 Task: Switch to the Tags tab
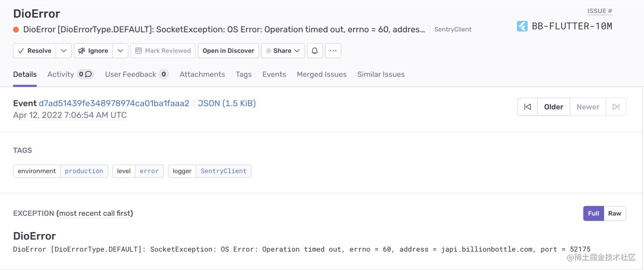coord(243,74)
